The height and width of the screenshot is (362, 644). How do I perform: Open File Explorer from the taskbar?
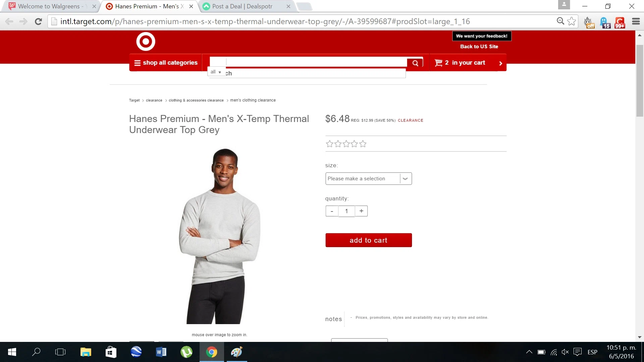(86, 352)
